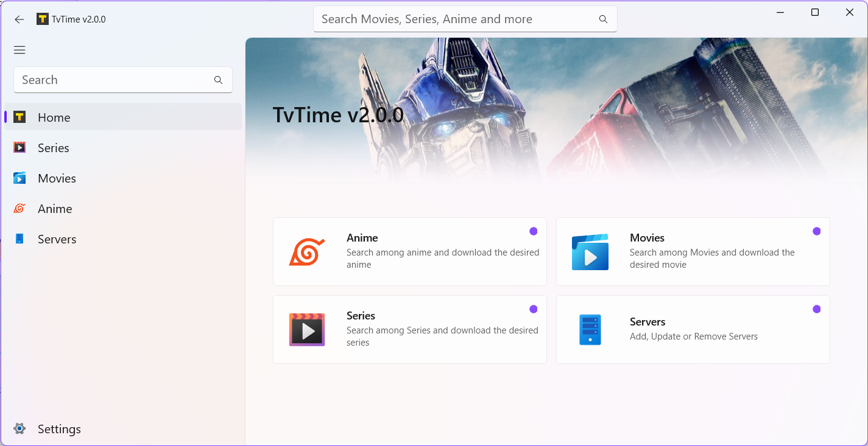This screenshot has width=868, height=446.
Task: Open Servers from the navigation pane
Action: [123, 239]
